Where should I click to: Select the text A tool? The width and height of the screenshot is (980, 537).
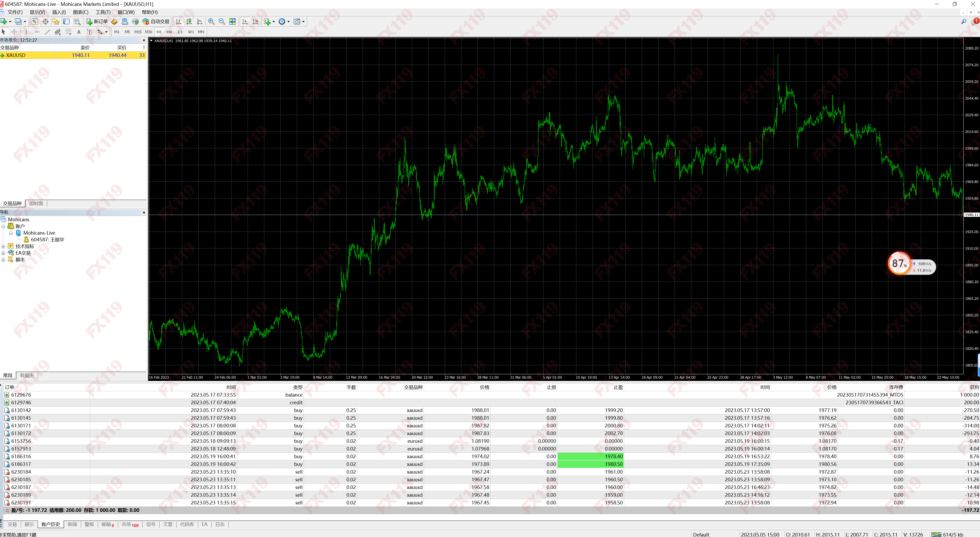coord(79,32)
